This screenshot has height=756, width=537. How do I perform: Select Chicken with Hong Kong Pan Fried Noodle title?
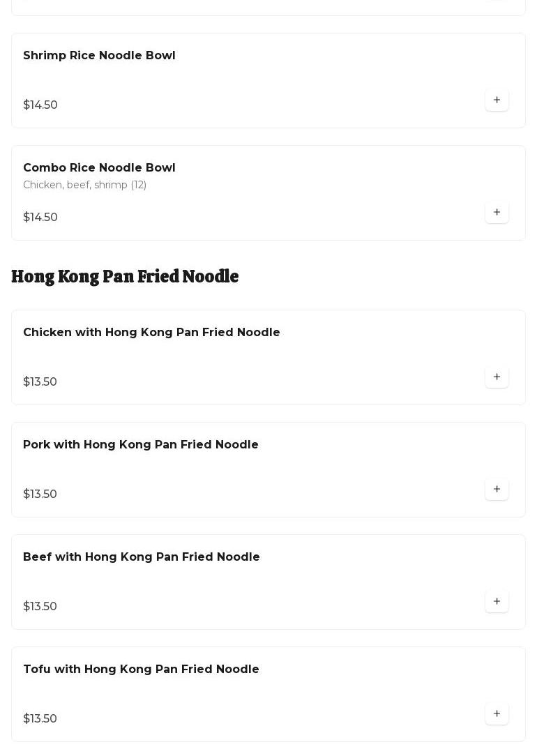(x=151, y=333)
